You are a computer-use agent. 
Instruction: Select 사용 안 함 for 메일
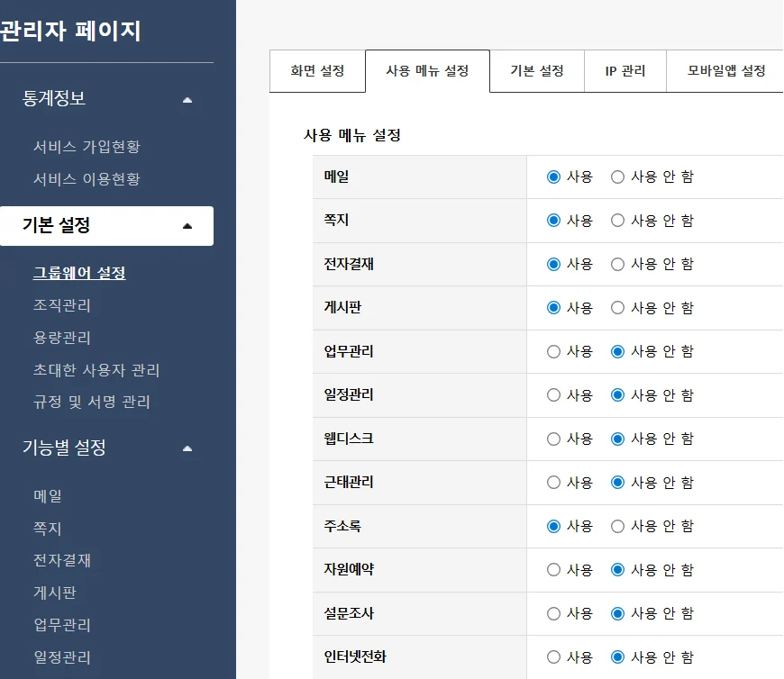pyautogui.click(x=617, y=177)
